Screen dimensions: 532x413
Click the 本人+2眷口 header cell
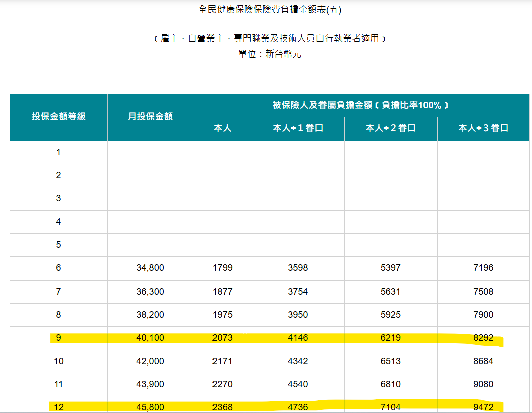pyautogui.click(x=390, y=128)
